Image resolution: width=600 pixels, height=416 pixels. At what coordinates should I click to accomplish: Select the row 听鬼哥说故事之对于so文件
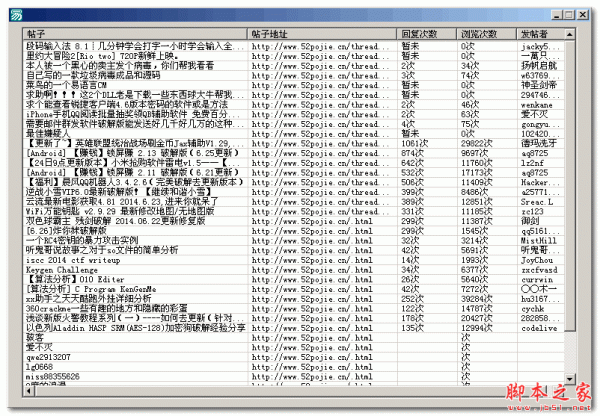[x=293, y=250]
